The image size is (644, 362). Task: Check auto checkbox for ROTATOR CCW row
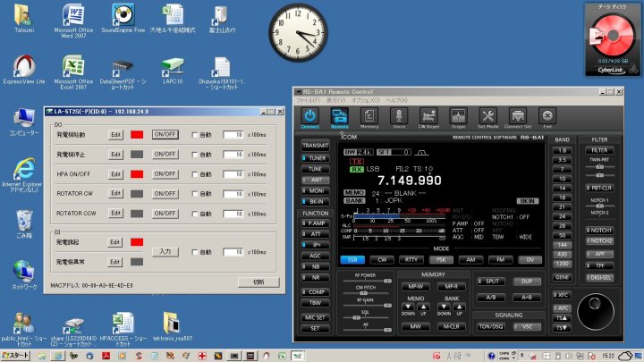coord(195,215)
